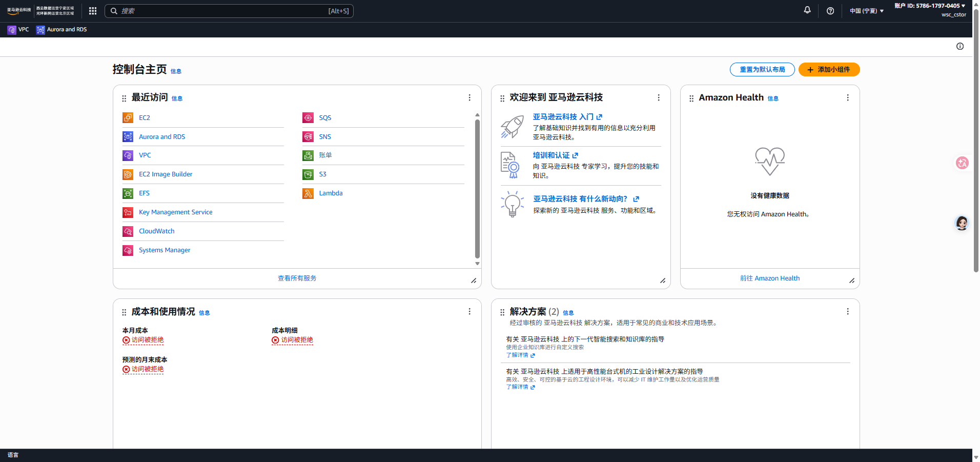Screen dimensions: 980x462
Task: Open the Amazon Health widget options menu
Action: [x=848, y=97]
